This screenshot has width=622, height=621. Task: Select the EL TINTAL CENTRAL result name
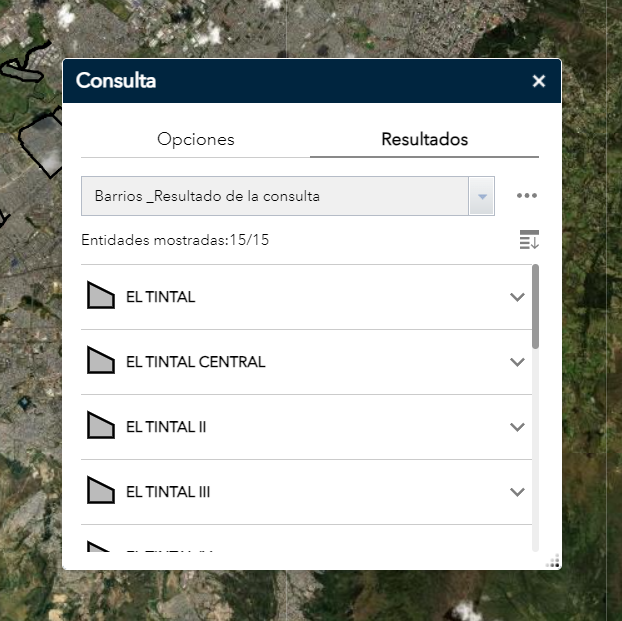tap(196, 362)
